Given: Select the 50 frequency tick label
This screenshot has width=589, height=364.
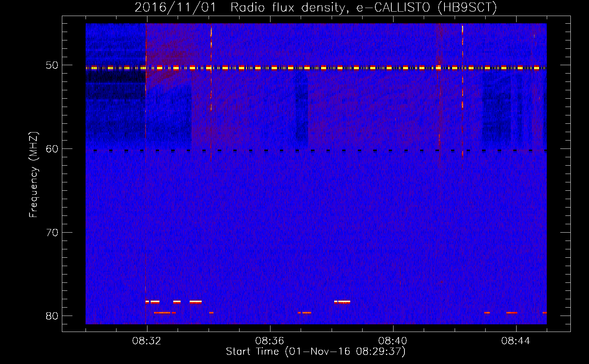Looking at the screenshot, I should tap(52, 65).
